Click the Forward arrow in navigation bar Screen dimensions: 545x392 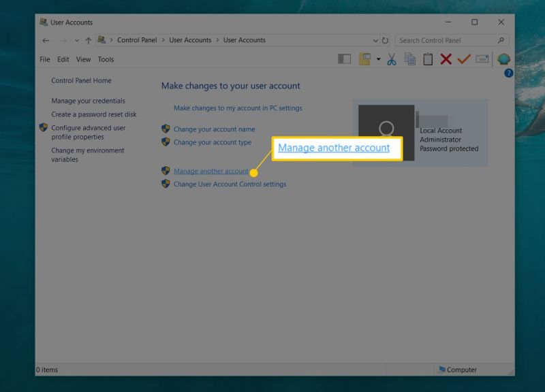coord(63,41)
